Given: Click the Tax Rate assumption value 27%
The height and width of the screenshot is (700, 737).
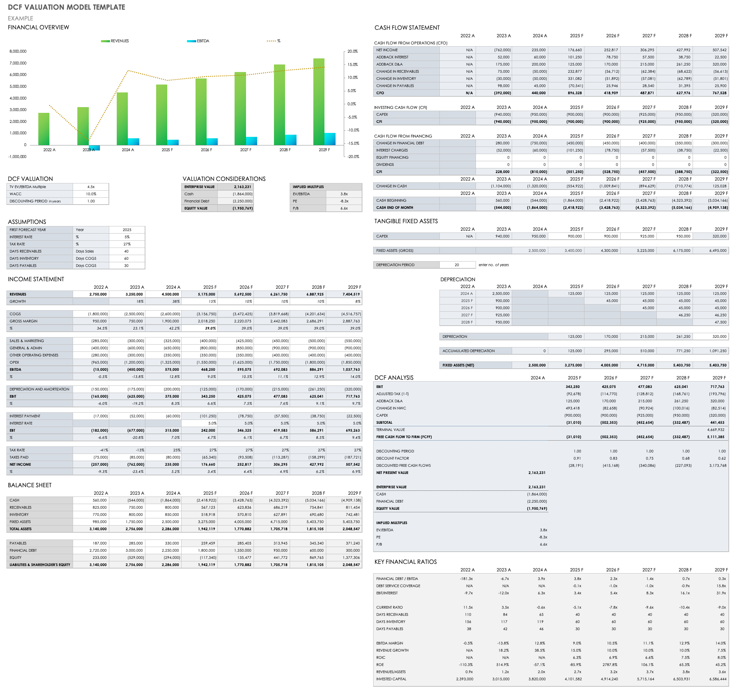Looking at the screenshot, I should click(127, 244).
